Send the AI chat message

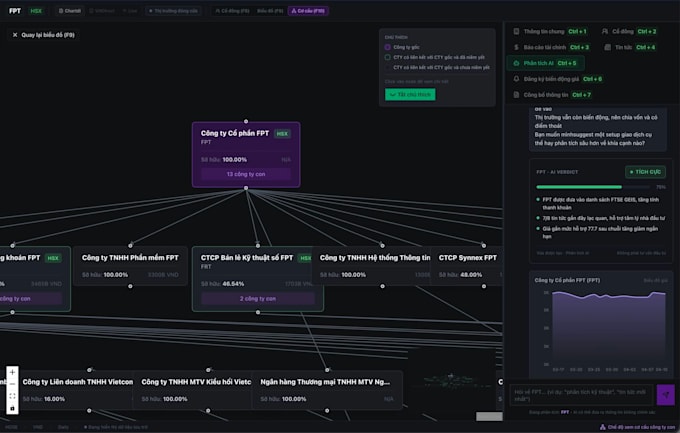pos(665,395)
